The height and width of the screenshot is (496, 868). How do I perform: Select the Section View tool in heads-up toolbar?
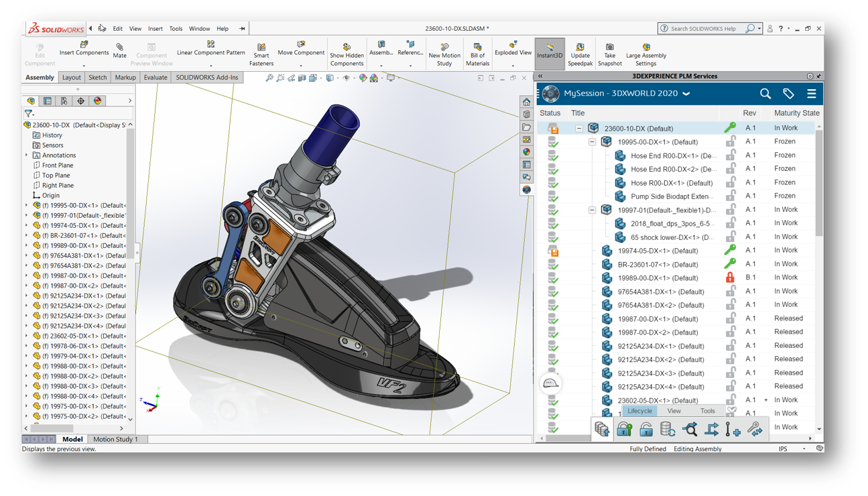click(x=303, y=78)
